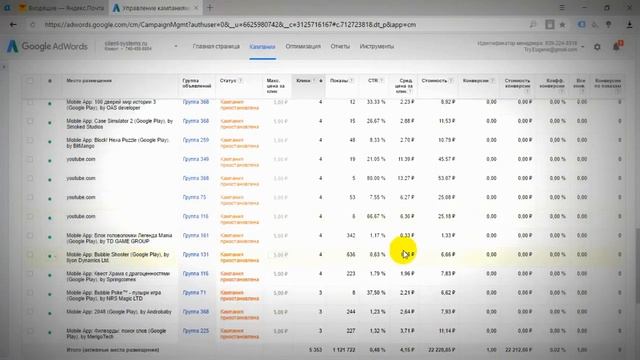This screenshot has width=640, height=360.
Task: Check the Bubble Poke row checkbox
Action: coord(30,293)
